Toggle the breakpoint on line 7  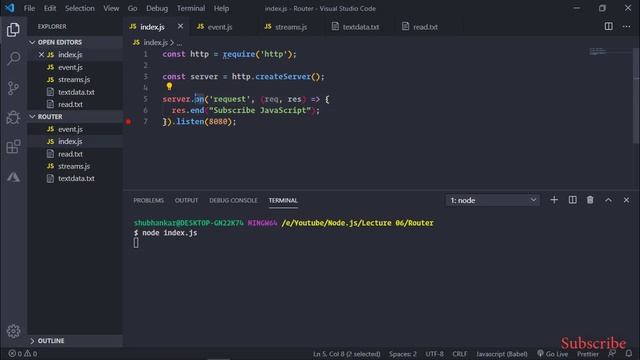(x=129, y=122)
